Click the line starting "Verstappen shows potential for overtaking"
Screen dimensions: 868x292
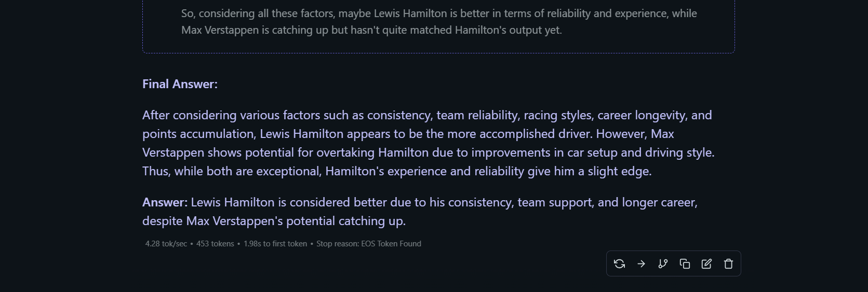coord(429,152)
